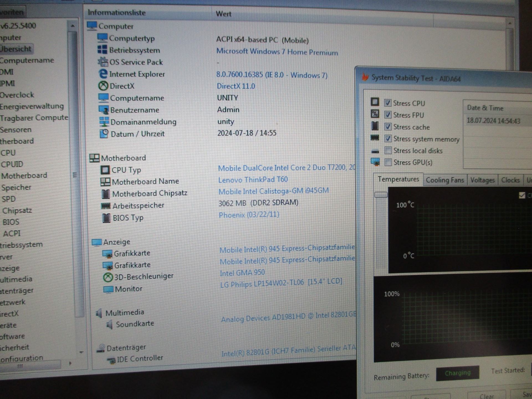Screen dimensions: 532x399
Task: Click the Datenträger disk icon
Action: pos(101,348)
